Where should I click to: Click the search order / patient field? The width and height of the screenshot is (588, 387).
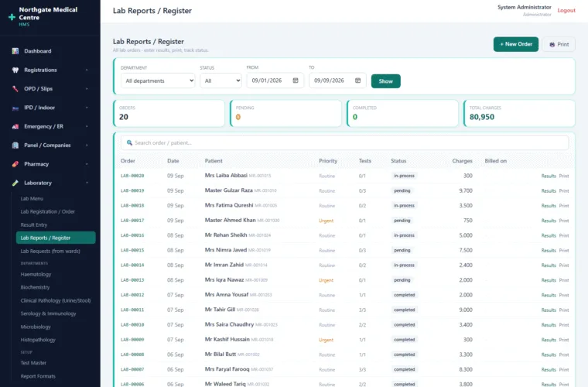tap(344, 143)
